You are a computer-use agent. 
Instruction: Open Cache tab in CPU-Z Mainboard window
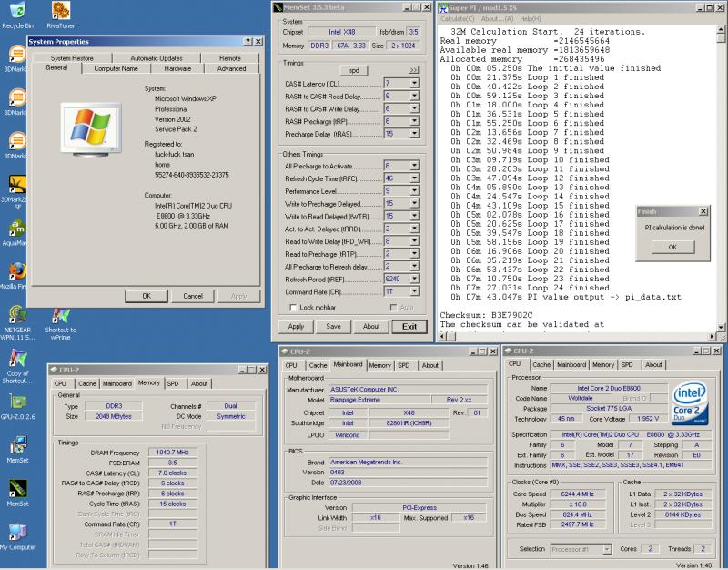pos(318,366)
